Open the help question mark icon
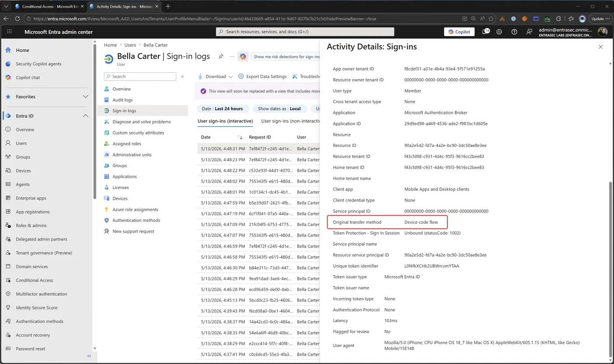The height and width of the screenshot is (364, 614). (514, 32)
